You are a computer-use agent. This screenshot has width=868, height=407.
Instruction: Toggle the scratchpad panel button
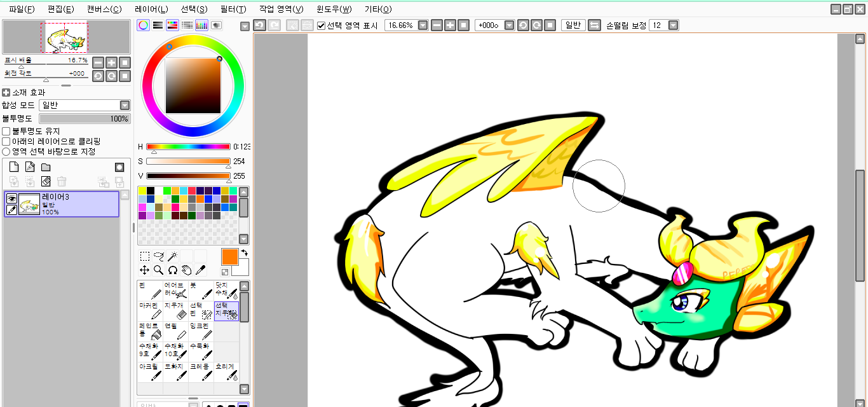pyautogui.click(x=217, y=25)
